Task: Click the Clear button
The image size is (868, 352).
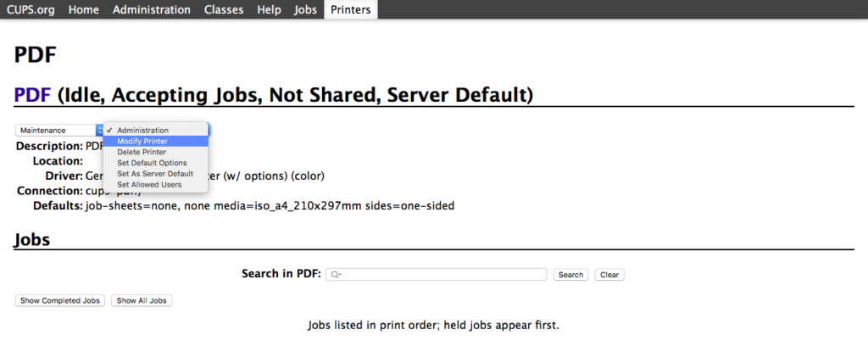Action: pos(609,275)
